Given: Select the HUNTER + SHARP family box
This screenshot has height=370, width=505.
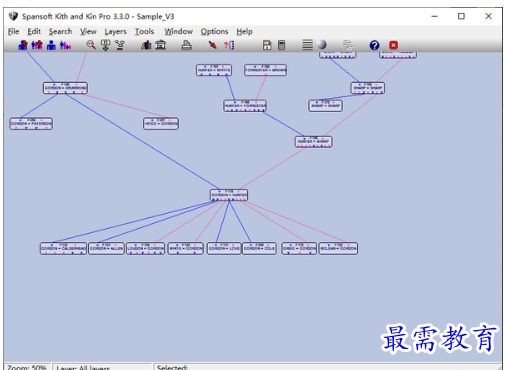Looking at the screenshot, I should 313,142.
